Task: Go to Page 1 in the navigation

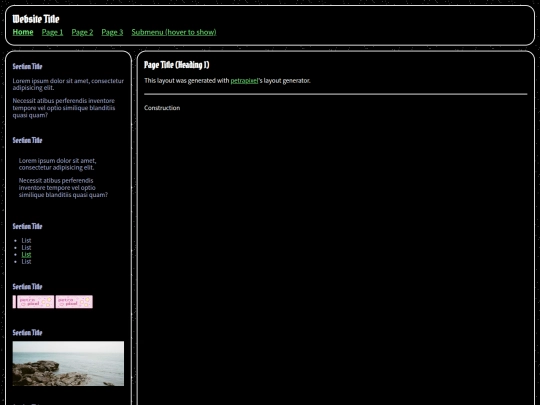Action: click(52, 32)
